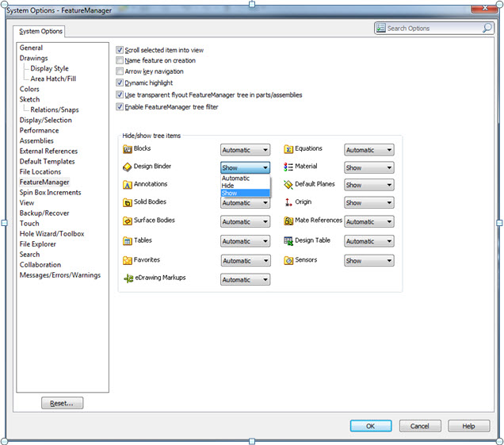Open the Design Table dropdown
Viewport: 504px width, 445px height.
coord(369,241)
